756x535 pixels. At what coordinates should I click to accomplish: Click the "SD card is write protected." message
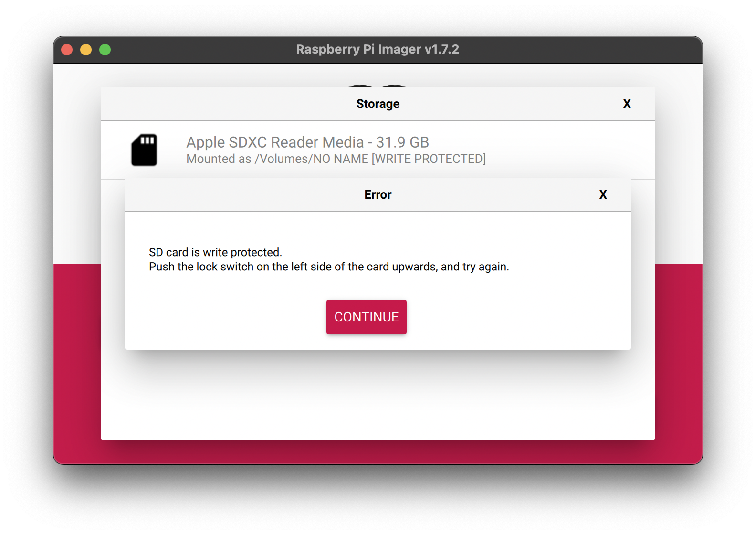(x=215, y=252)
